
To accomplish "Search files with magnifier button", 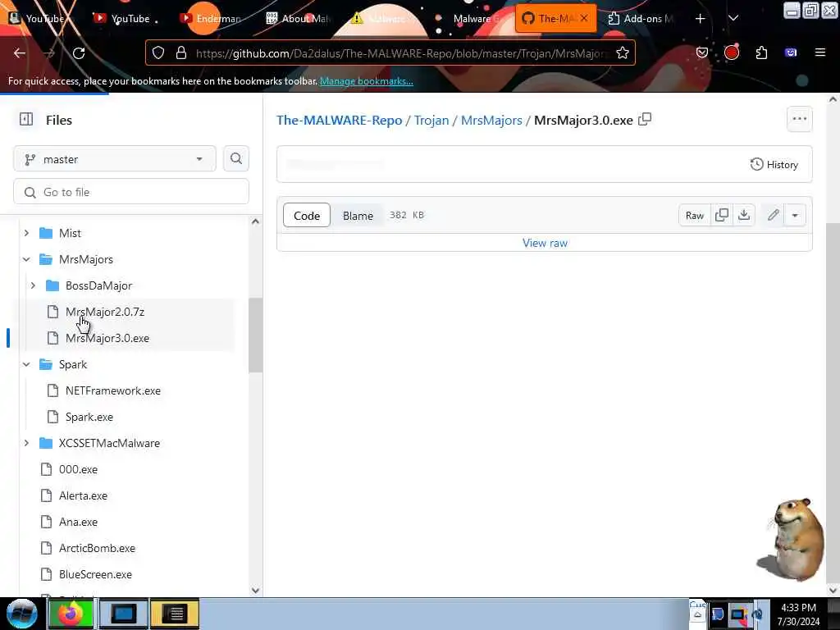I will pyautogui.click(x=235, y=159).
